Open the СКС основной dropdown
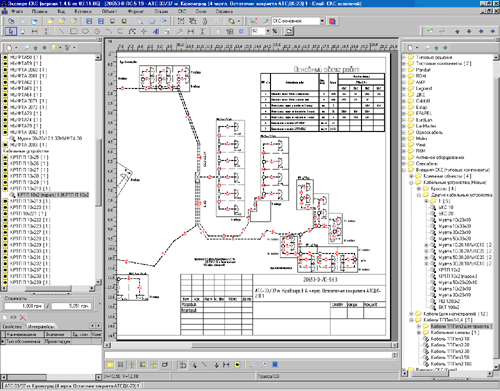 tap(322, 21)
